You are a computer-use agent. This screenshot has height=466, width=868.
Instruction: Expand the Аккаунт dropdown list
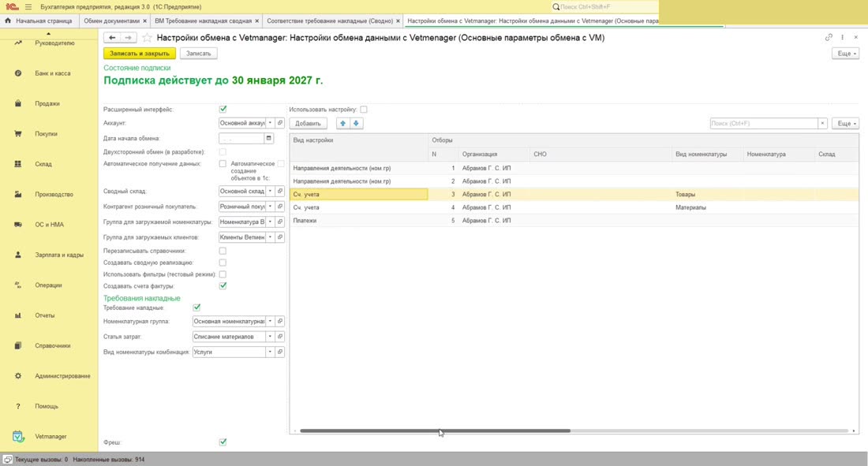click(x=270, y=123)
